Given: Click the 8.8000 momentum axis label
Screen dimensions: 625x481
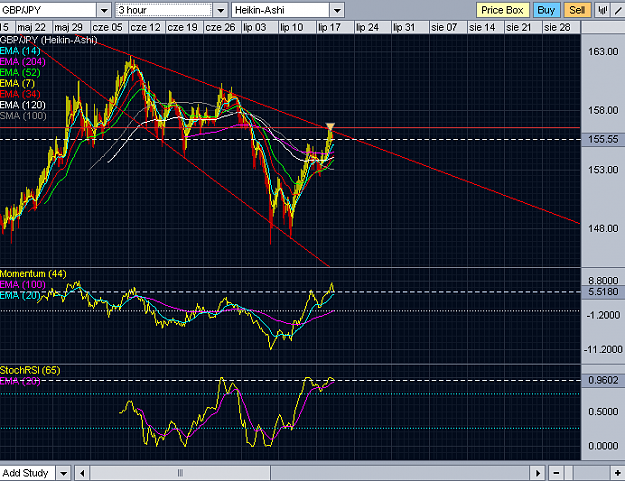Looking at the screenshot, I should pyautogui.click(x=603, y=280).
